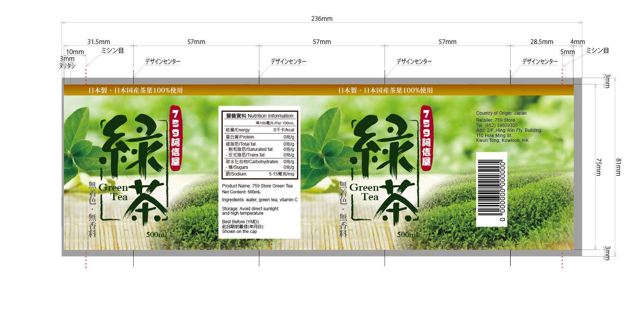The width and height of the screenshot is (644, 329).
Task: Select the Country of Origin: Japan text
Action: (x=501, y=113)
